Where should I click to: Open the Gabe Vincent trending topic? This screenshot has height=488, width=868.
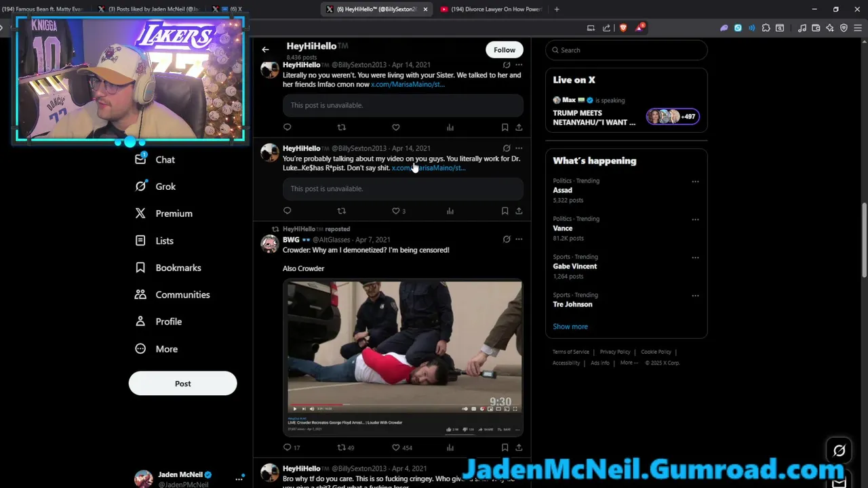tap(574, 266)
